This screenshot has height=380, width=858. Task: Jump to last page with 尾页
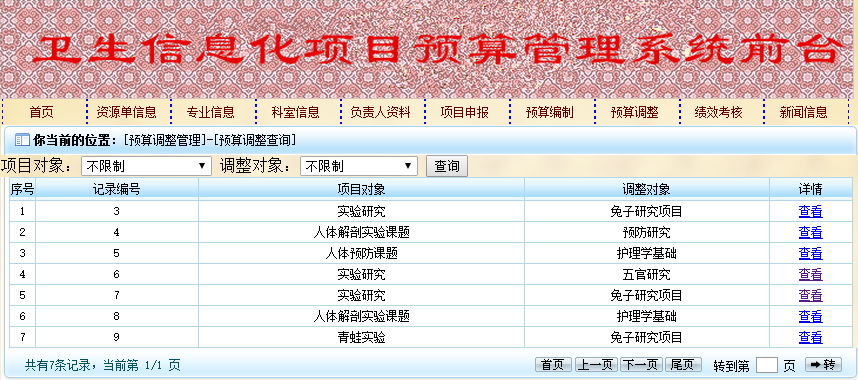[683, 365]
